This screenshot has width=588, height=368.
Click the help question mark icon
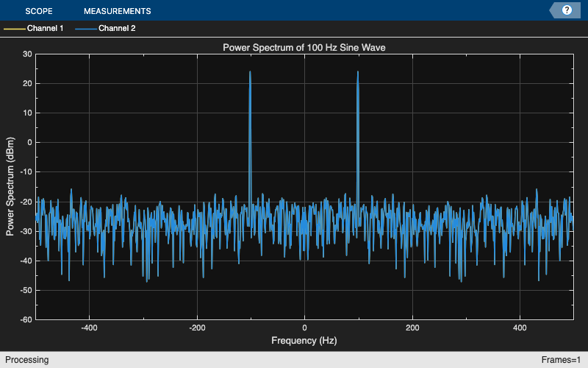pyautogui.click(x=567, y=10)
